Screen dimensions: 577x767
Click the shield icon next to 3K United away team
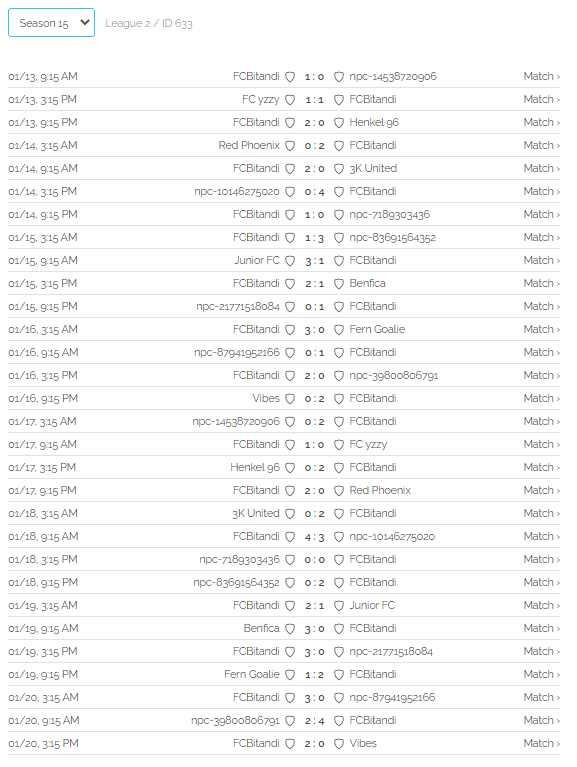(x=339, y=169)
